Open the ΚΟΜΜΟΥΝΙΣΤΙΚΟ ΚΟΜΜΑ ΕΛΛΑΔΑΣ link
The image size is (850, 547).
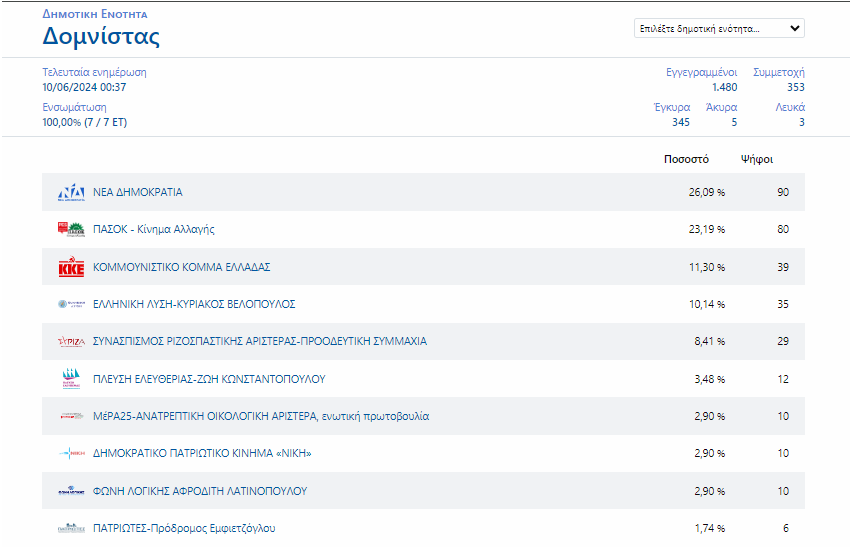pyautogui.click(x=182, y=267)
